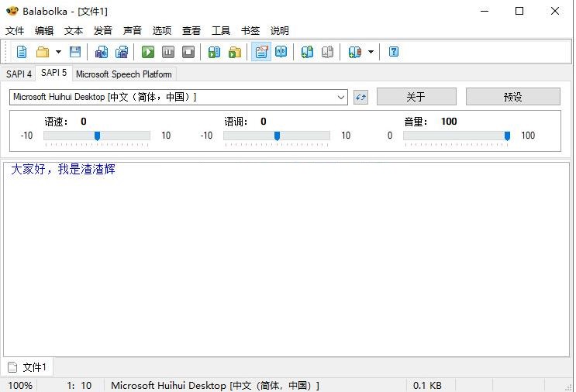Open the 选项 menu
This screenshot has width=576, height=392.
click(162, 31)
